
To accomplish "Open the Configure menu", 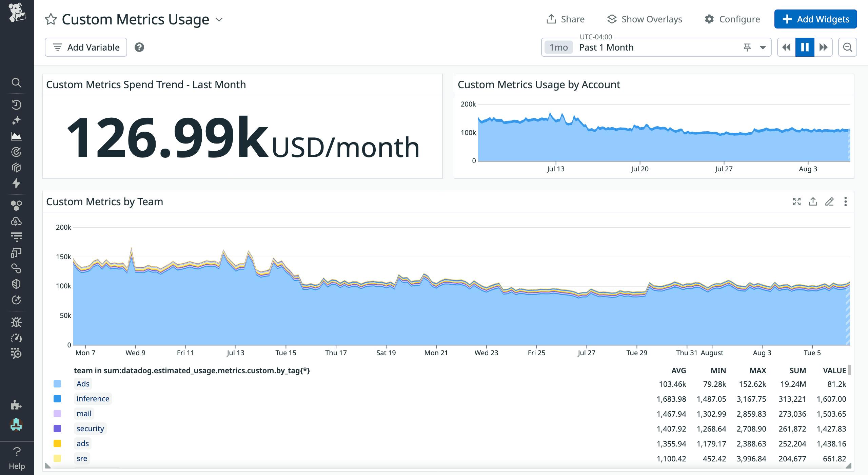I will 733,19.
